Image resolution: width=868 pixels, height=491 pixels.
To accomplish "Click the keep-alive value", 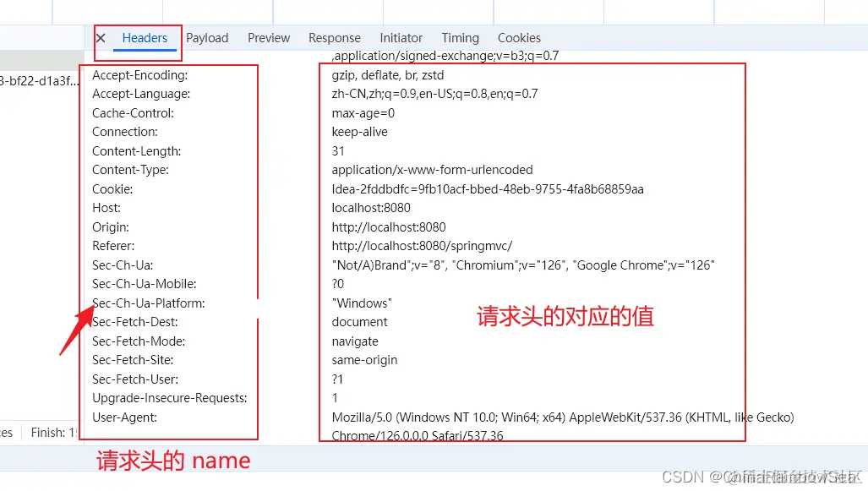I will [x=360, y=133].
